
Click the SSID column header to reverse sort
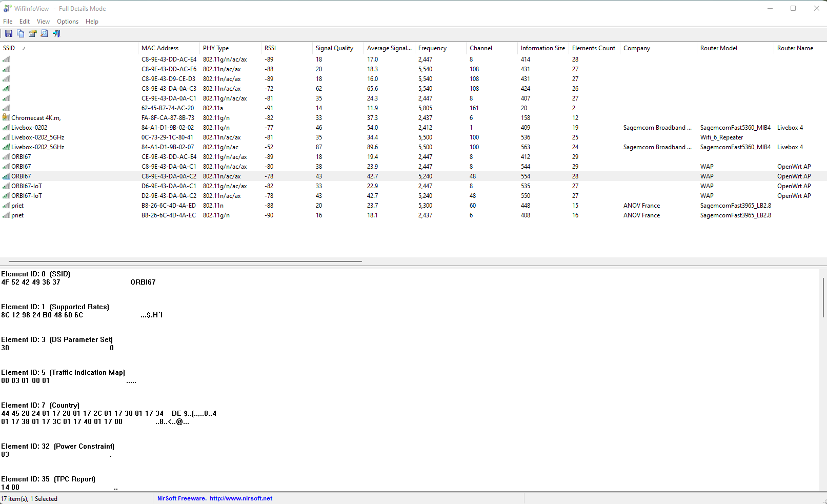click(9, 48)
